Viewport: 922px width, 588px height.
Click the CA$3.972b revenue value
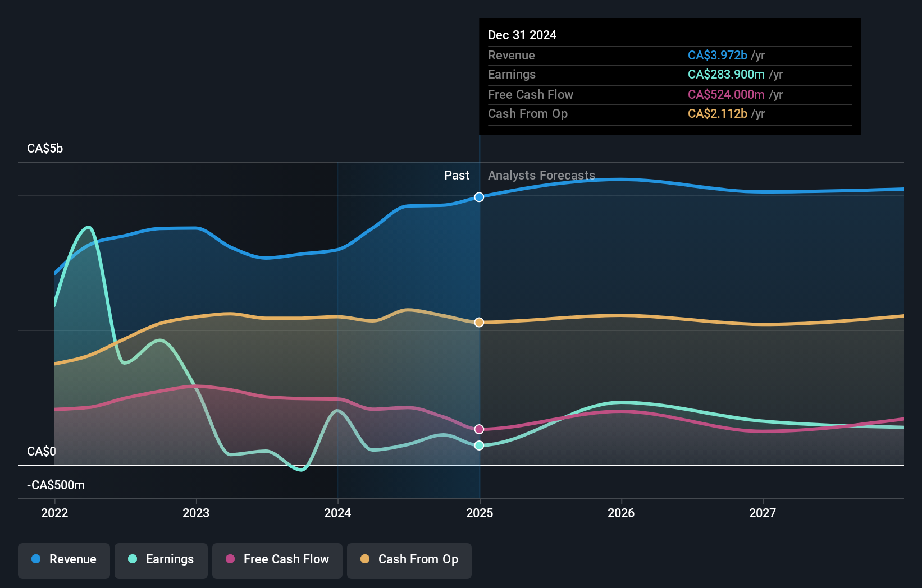click(718, 56)
